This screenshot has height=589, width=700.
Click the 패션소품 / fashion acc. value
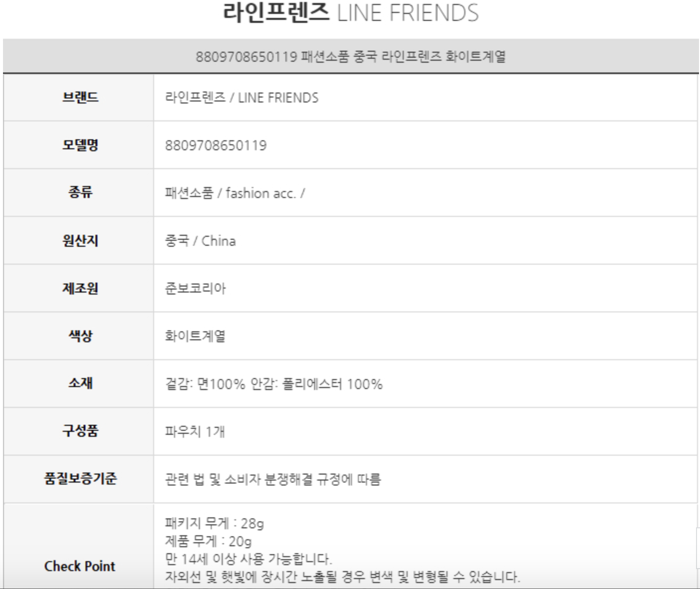[235, 193]
